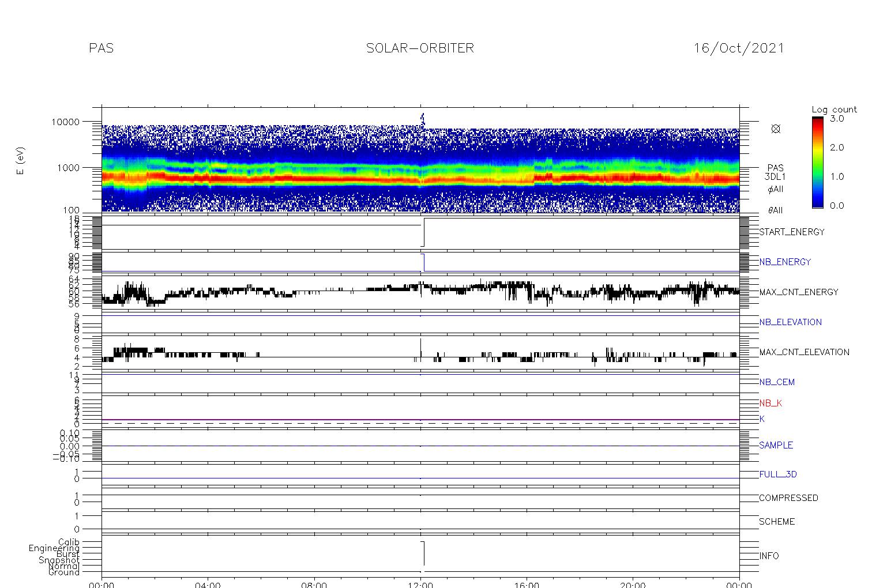
Task: Click the '1.0' colorbar value
Action: [x=837, y=176]
